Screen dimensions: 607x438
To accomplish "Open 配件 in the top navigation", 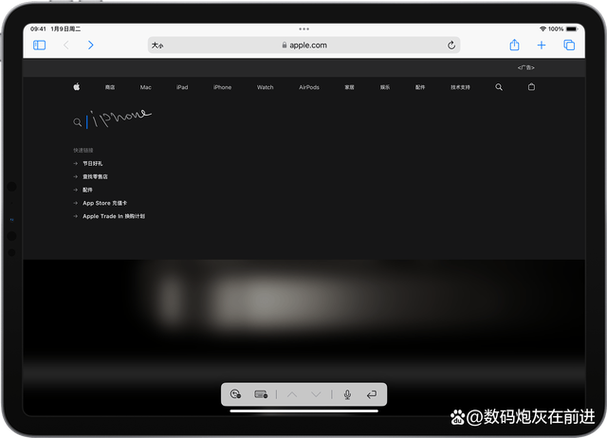I will (420, 88).
